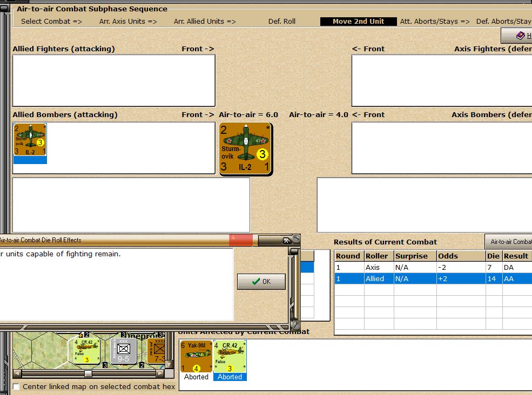
Task: Open the Air-to-air Combat table button
Action: [509, 242]
